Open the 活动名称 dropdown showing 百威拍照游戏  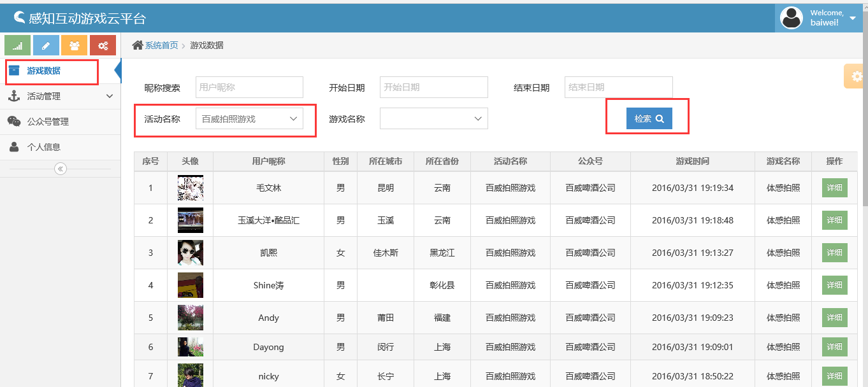point(249,119)
